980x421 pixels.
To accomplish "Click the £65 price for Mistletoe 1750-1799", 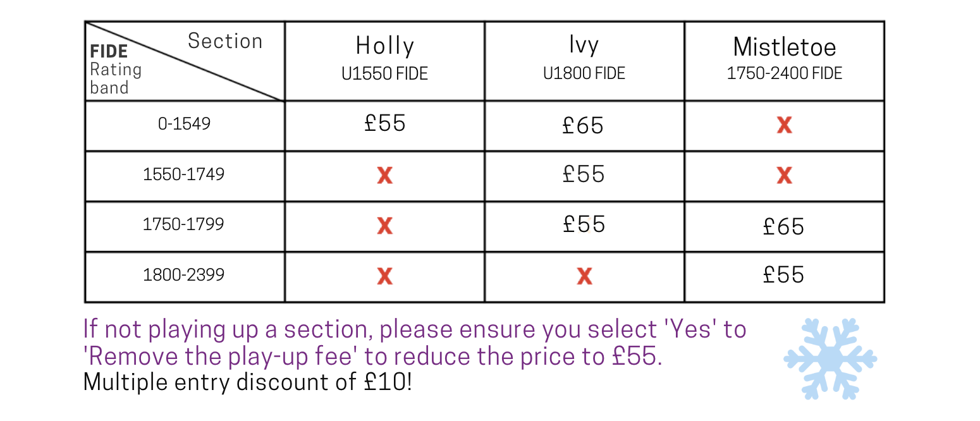I will point(783,226).
